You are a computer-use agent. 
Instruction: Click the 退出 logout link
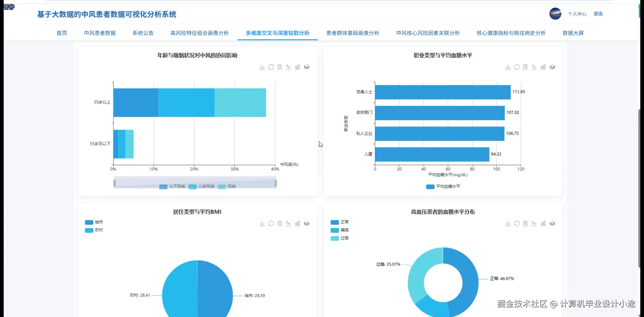coord(598,14)
